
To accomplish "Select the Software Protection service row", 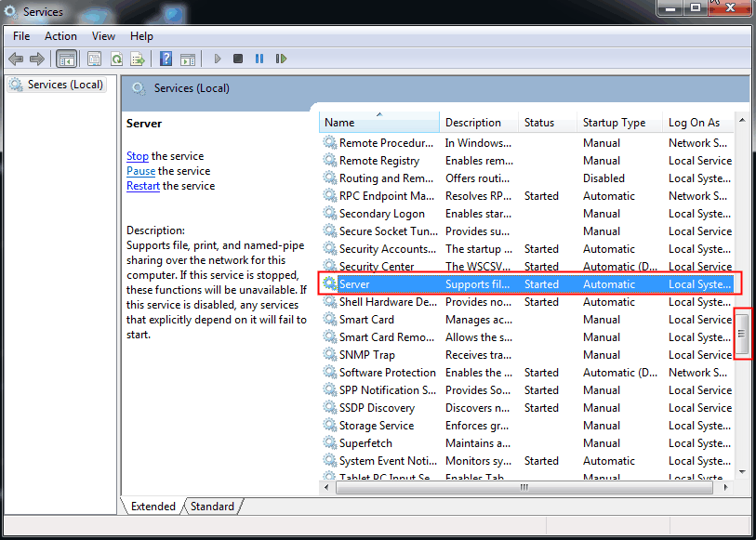I will 526,373.
